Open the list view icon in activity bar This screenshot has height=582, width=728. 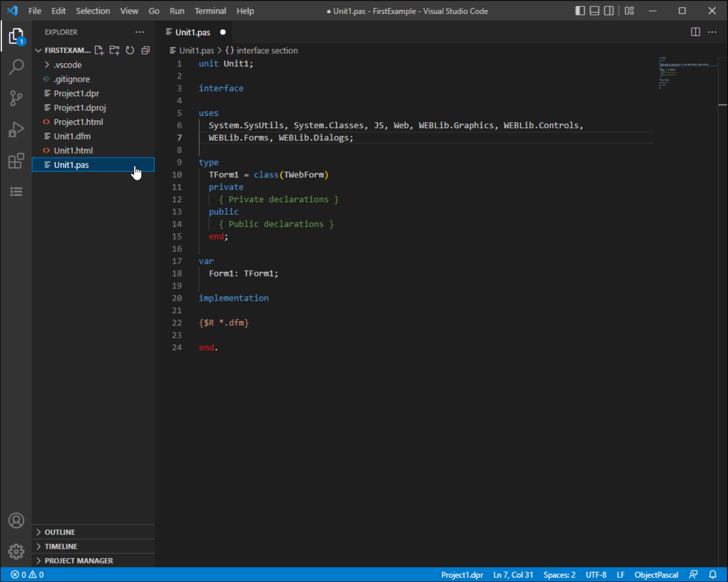[16, 191]
